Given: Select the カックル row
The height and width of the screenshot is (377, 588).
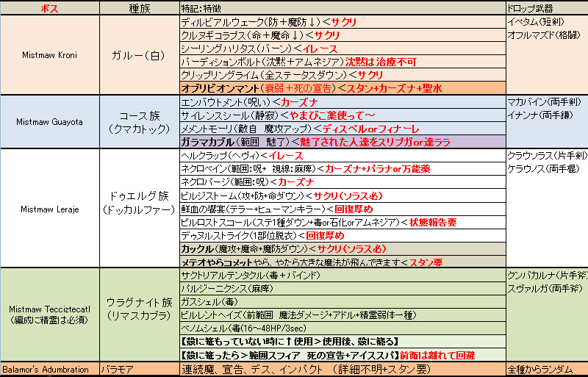Looking at the screenshot, I should point(343,248).
